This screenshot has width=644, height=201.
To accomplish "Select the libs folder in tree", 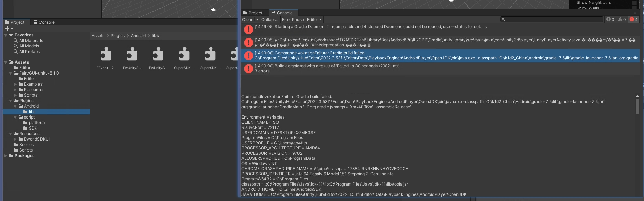I will 30,112.
